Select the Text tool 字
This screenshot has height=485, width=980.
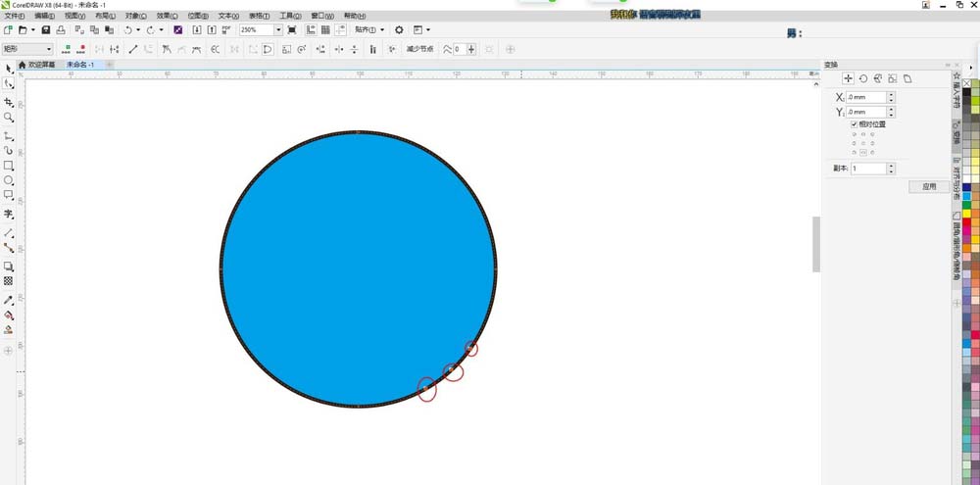point(8,214)
